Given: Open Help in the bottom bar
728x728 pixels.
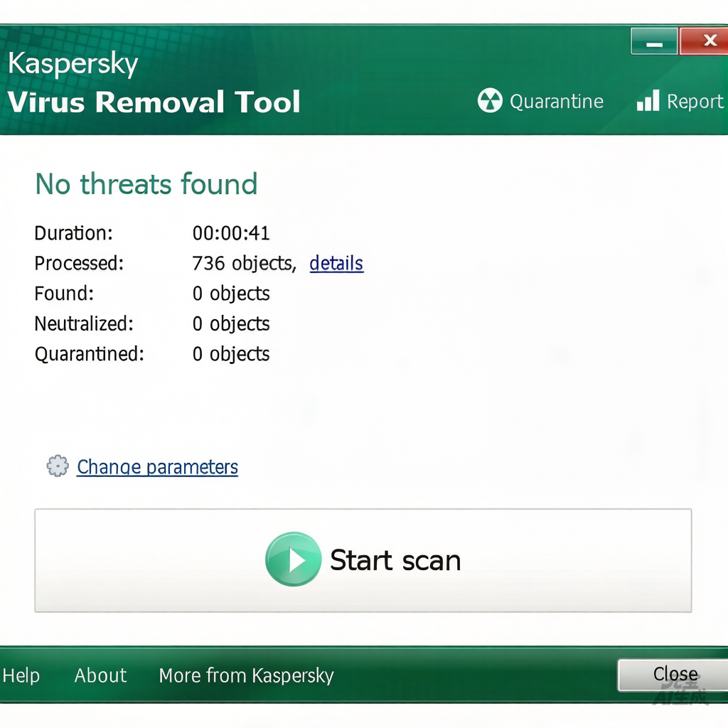Looking at the screenshot, I should [21, 675].
